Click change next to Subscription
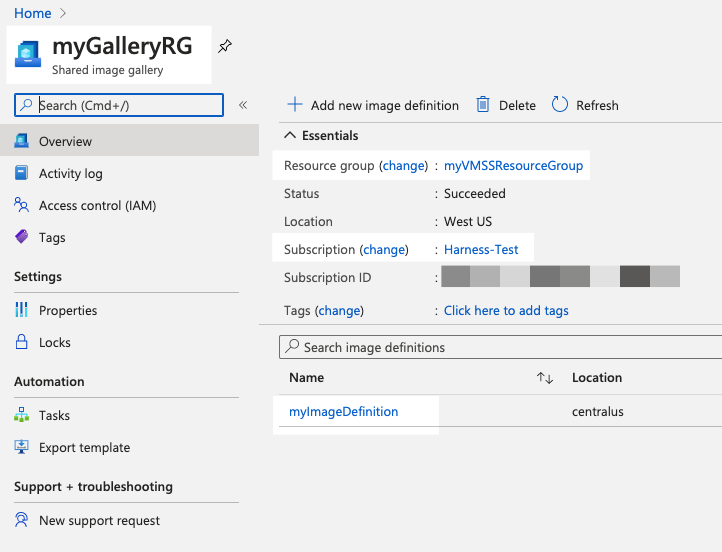The image size is (722, 552). 384,250
